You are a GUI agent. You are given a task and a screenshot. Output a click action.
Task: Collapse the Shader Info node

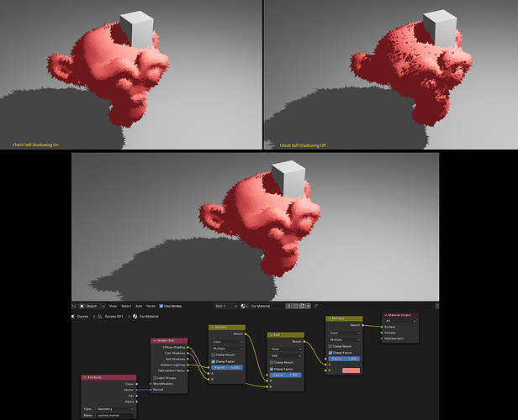coord(154,340)
